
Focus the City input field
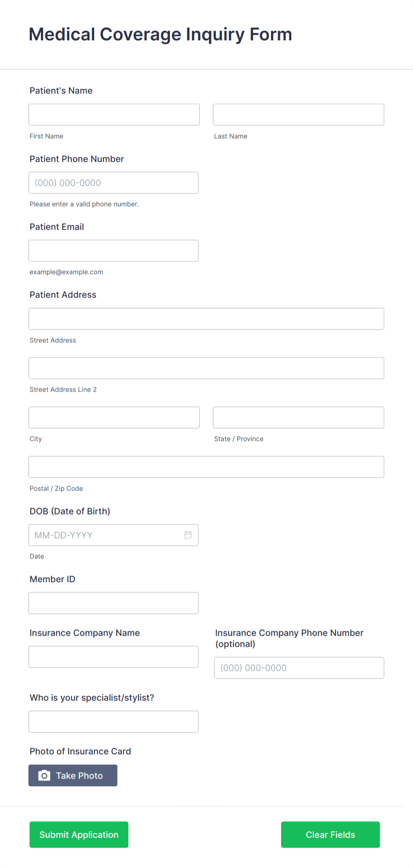click(x=114, y=417)
